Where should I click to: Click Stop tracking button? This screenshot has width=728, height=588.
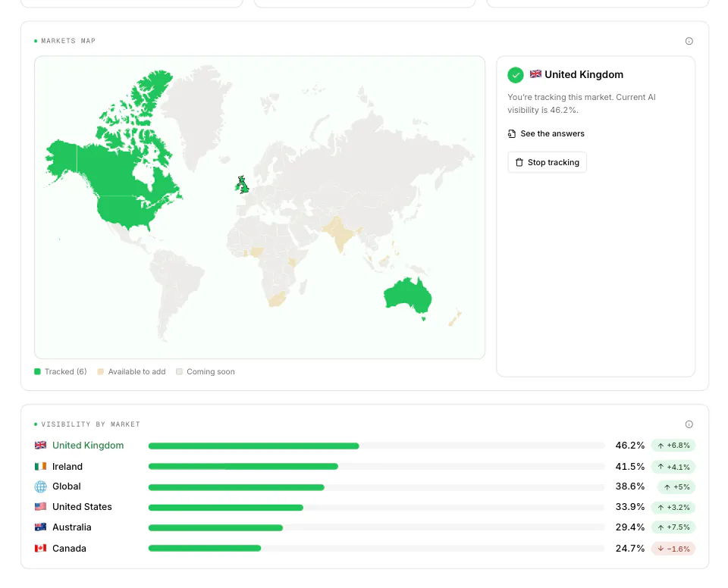pyautogui.click(x=547, y=162)
